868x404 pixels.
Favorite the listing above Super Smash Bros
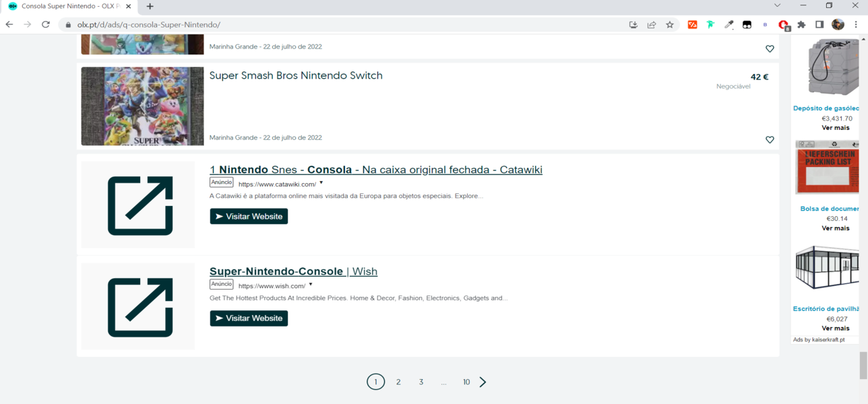[x=770, y=49]
